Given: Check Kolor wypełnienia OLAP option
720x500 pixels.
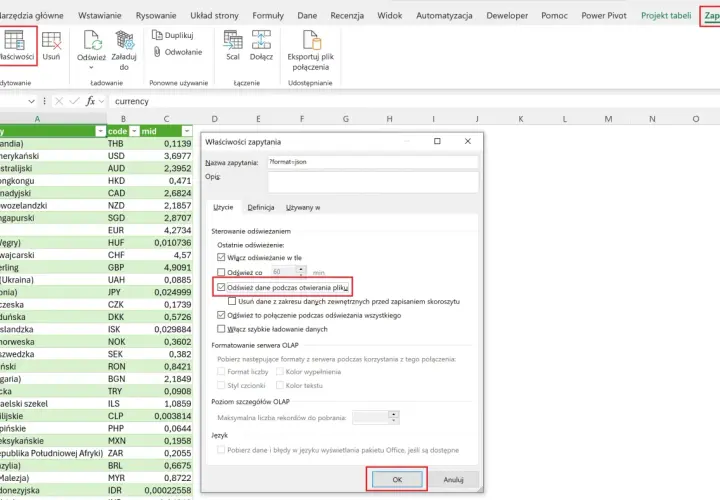Looking at the screenshot, I should tap(280, 371).
